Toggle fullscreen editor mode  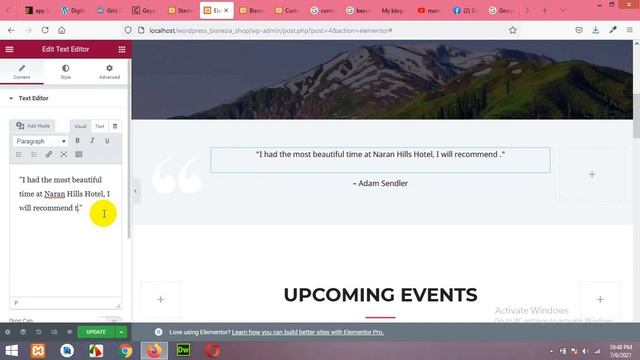[64, 154]
